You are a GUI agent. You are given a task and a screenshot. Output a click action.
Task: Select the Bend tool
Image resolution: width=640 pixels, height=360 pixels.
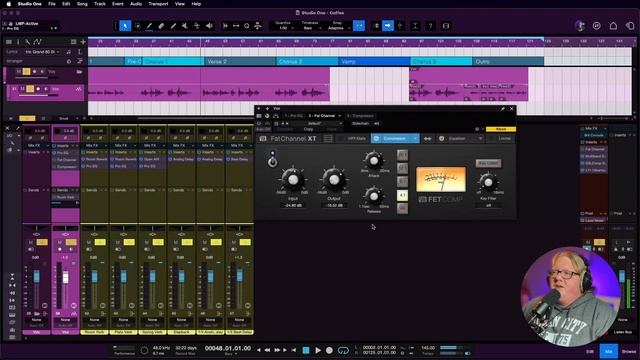(197, 26)
